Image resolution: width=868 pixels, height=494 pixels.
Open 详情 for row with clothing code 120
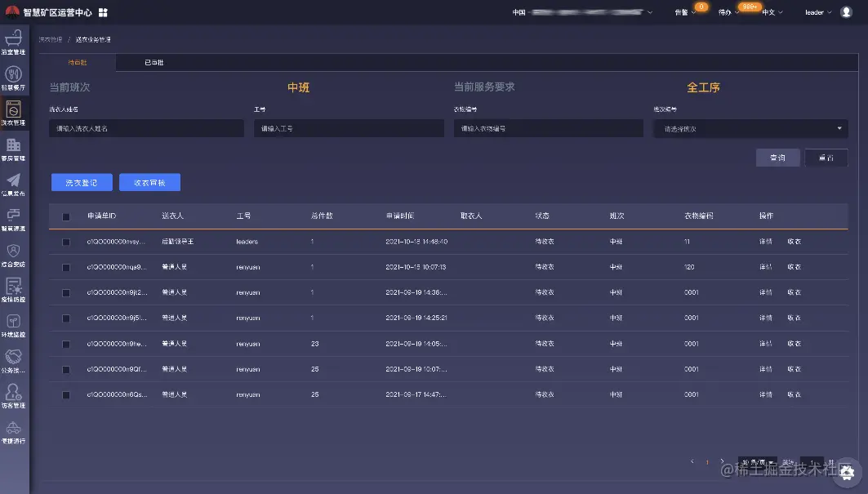[x=766, y=267]
